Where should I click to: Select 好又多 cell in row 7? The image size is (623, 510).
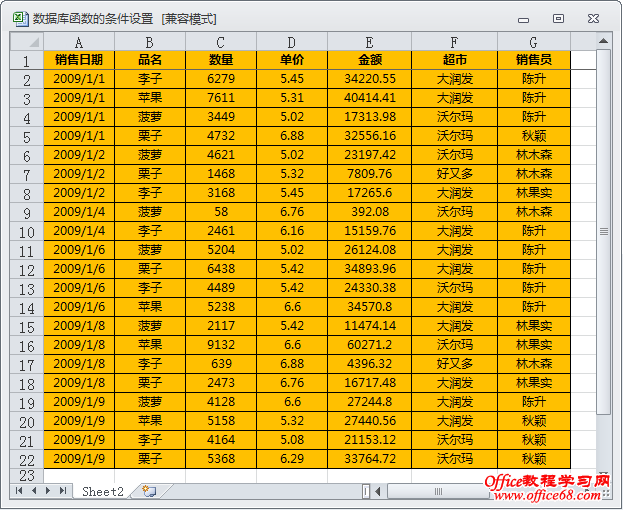[455, 174]
